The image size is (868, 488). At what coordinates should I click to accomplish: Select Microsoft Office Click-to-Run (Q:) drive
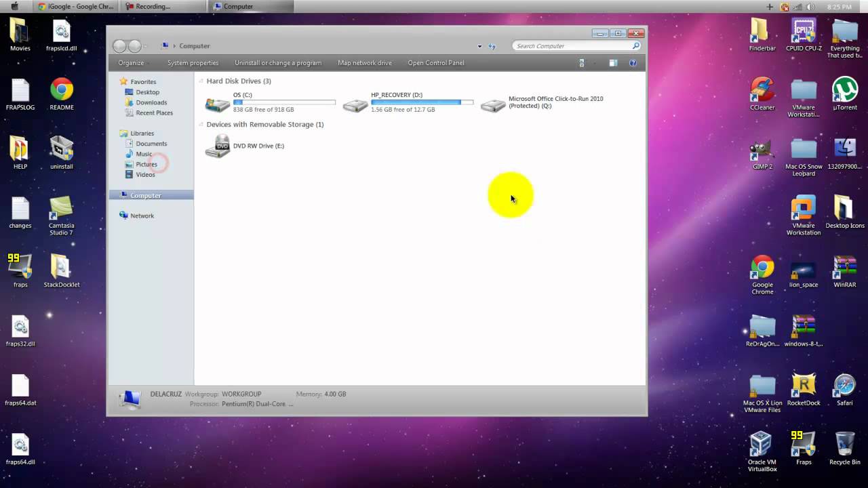[542, 102]
